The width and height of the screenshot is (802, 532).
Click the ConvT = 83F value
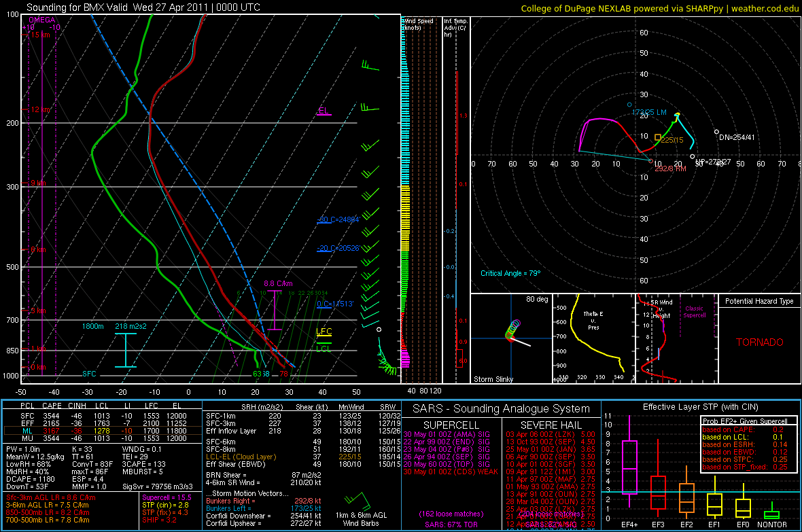pos(92,464)
